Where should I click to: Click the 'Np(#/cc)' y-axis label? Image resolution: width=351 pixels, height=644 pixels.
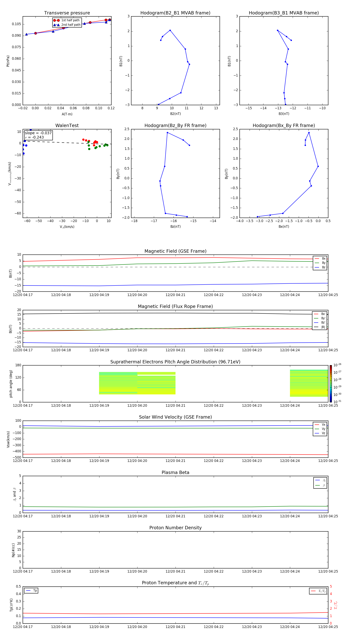(13, 550)
